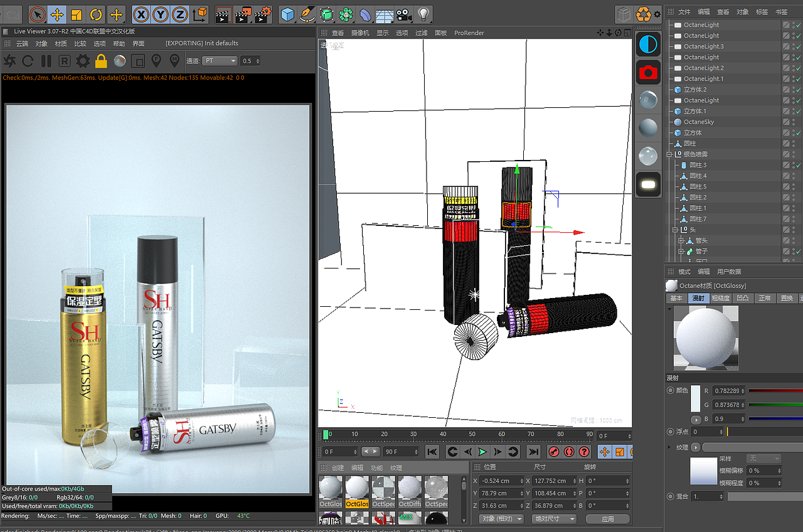Open the Live Viewer settings gear
The width and height of the screenshot is (803, 532).
82,60
